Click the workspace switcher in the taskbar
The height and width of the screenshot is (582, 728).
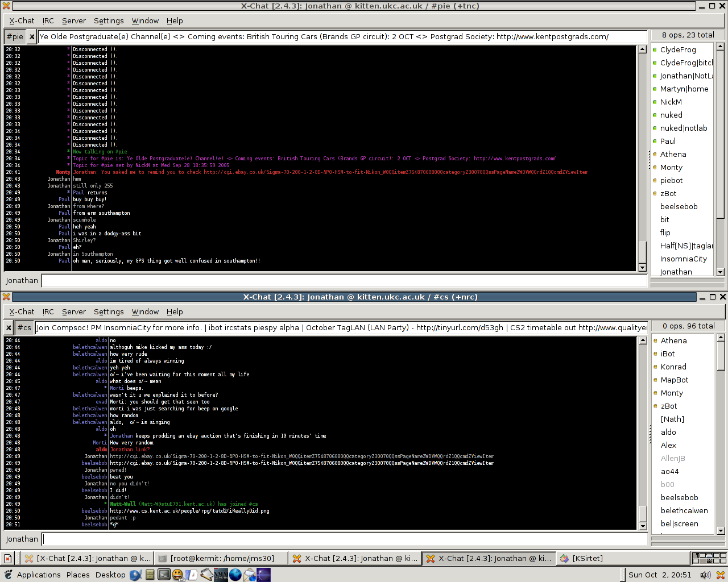(x=709, y=558)
